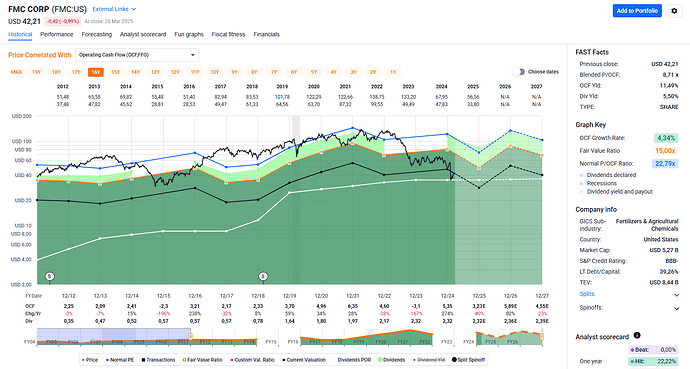Image resolution: width=690 pixels, height=369 pixels.
Task: Click the S&P Credit Rating BBB- value
Action: click(672, 261)
